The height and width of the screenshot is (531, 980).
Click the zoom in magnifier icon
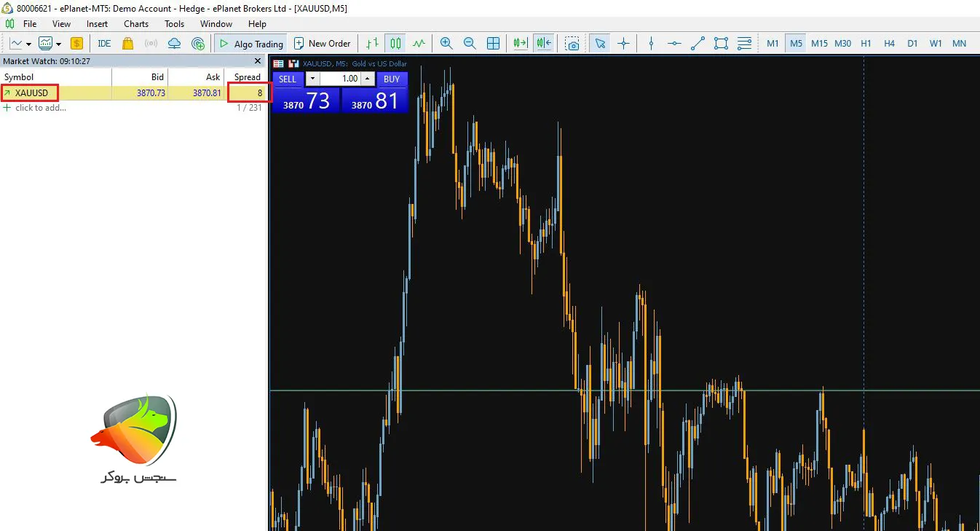pos(446,44)
